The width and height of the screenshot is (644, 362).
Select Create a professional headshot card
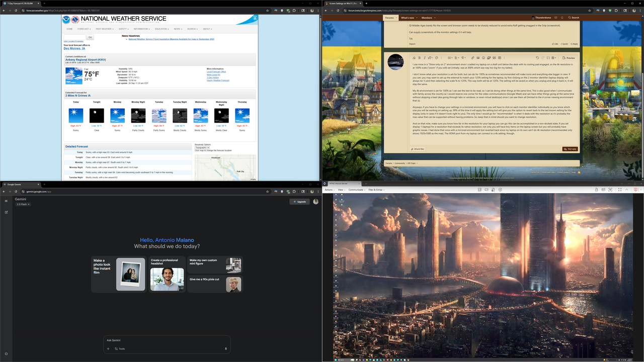point(167,274)
